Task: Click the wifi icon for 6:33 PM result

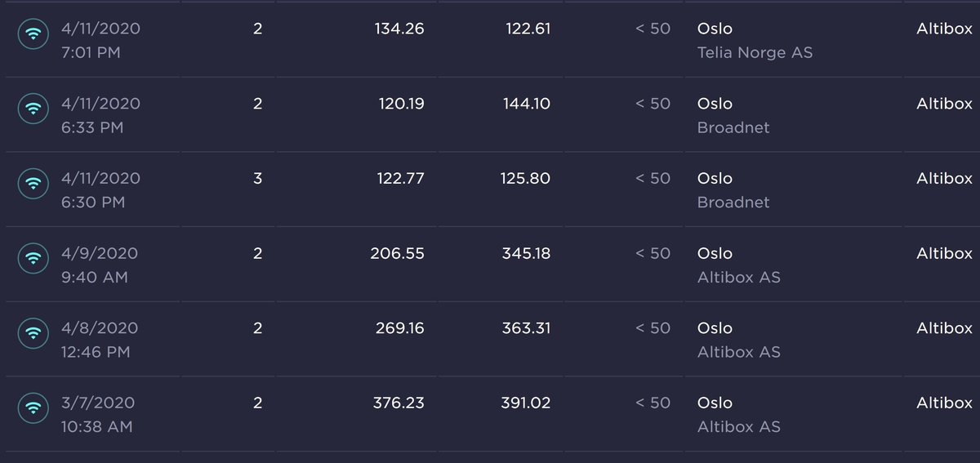Action: (33, 109)
